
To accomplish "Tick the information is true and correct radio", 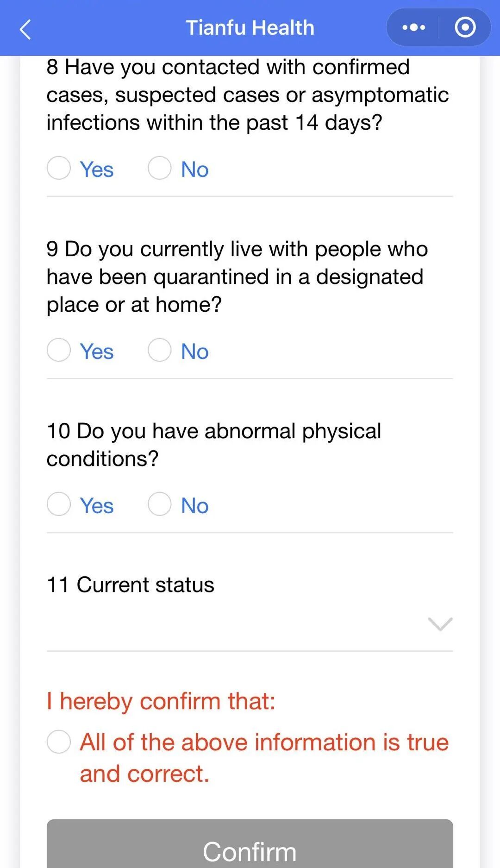I will tap(59, 742).
